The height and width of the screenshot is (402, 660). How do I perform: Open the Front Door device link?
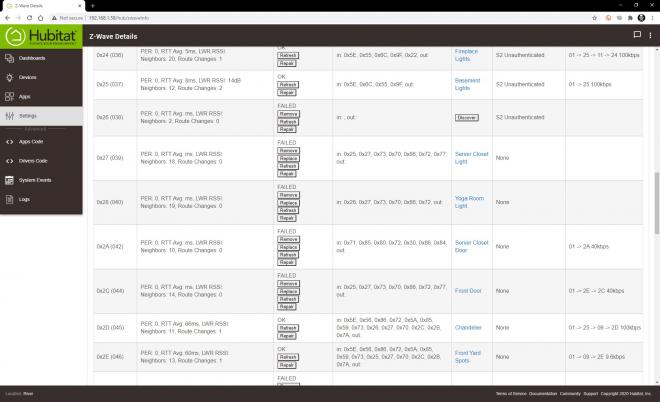[x=468, y=291]
